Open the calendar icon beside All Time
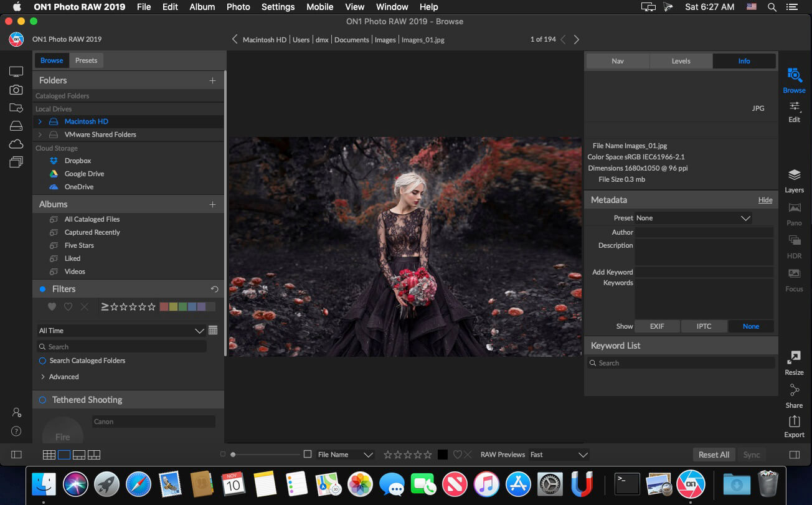Screen dimensions: 812x505 tap(213, 331)
